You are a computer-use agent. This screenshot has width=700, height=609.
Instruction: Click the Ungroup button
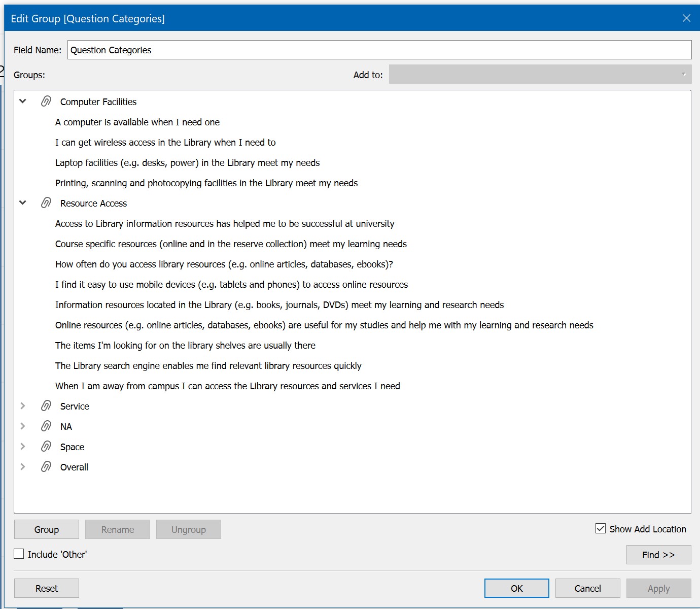point(189,529)
